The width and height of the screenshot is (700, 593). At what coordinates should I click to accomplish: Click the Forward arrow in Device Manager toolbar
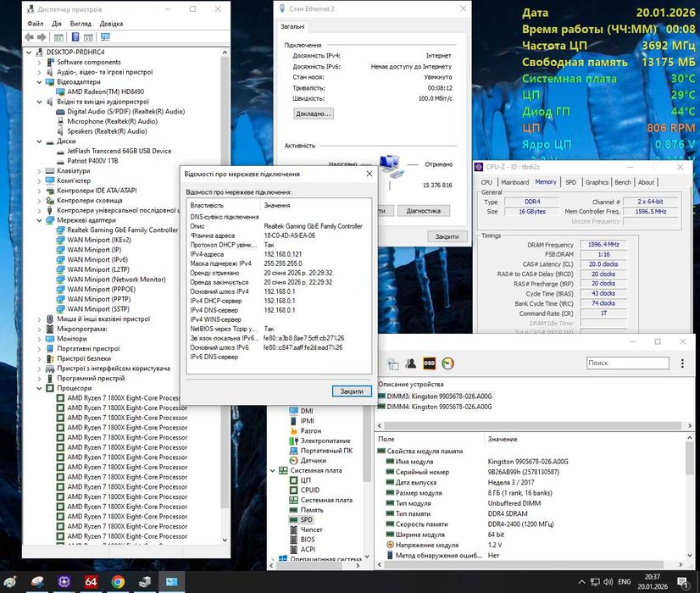[x=42, y=37]
